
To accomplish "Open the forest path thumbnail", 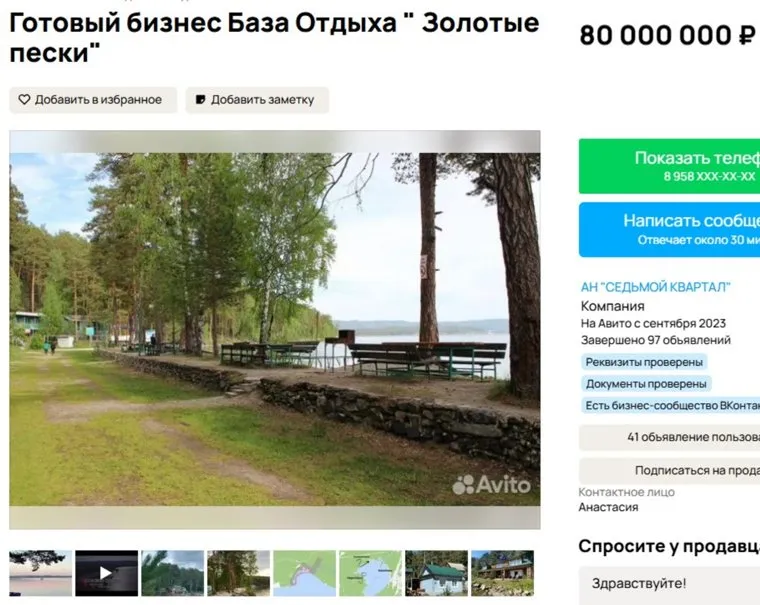I will click(x=238, y=573).
